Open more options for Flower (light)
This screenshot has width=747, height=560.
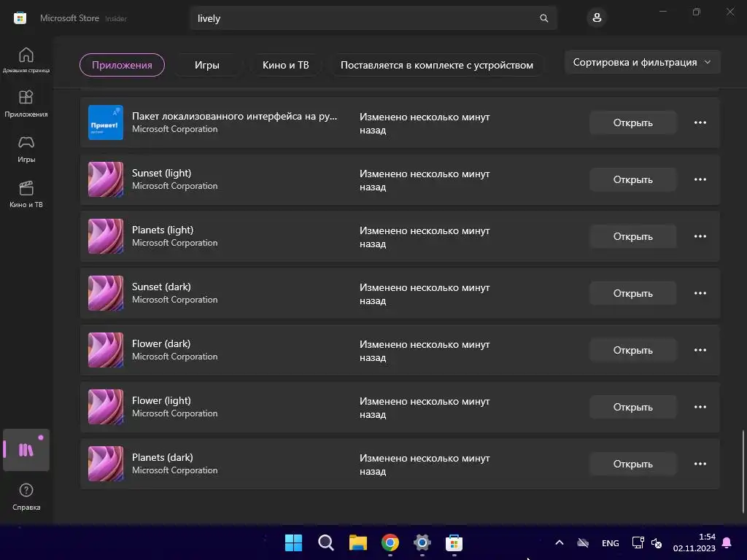tap(700, 407)
